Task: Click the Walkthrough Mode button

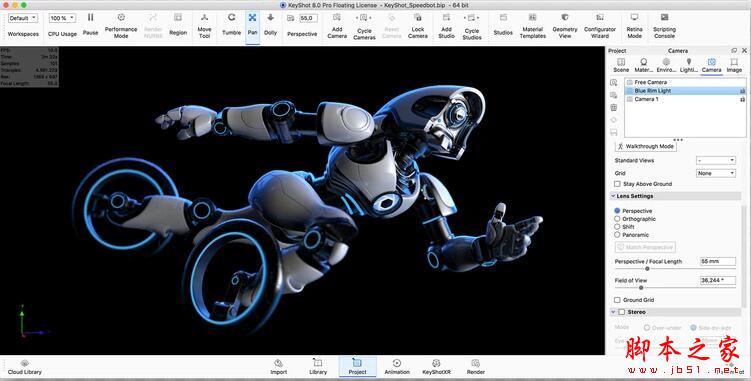Action: pos(646,146)
